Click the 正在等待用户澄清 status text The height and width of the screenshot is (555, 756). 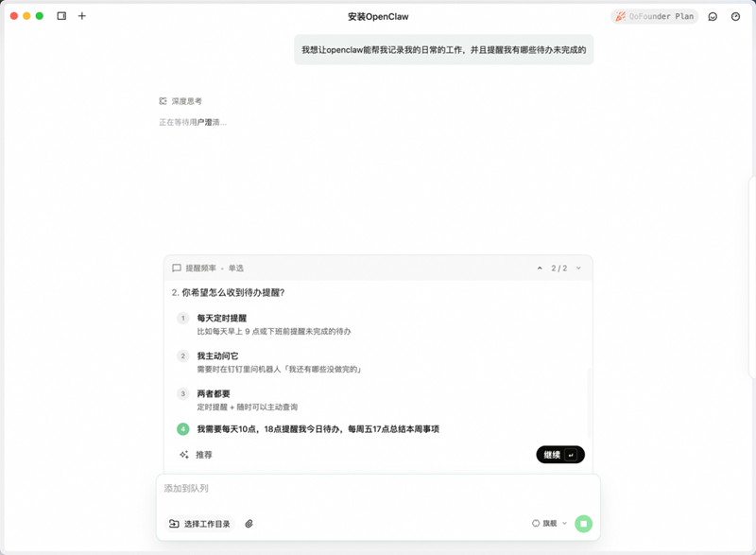coord(193,123)
